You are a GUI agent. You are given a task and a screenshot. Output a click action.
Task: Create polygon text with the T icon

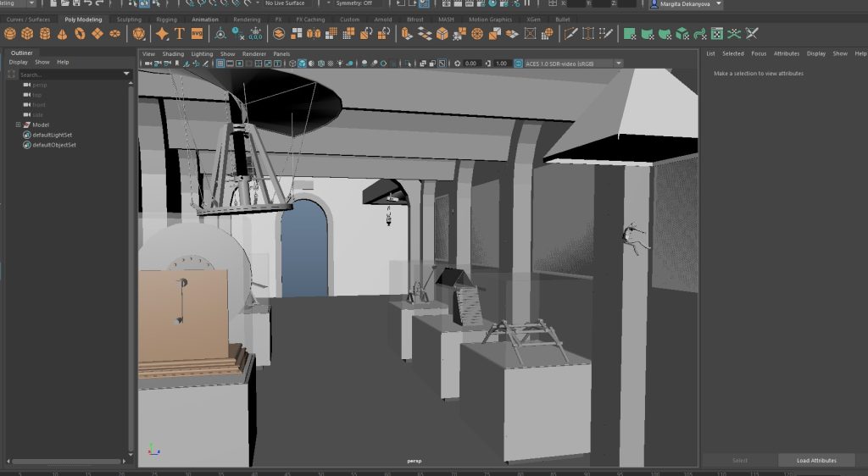point(180,34)
